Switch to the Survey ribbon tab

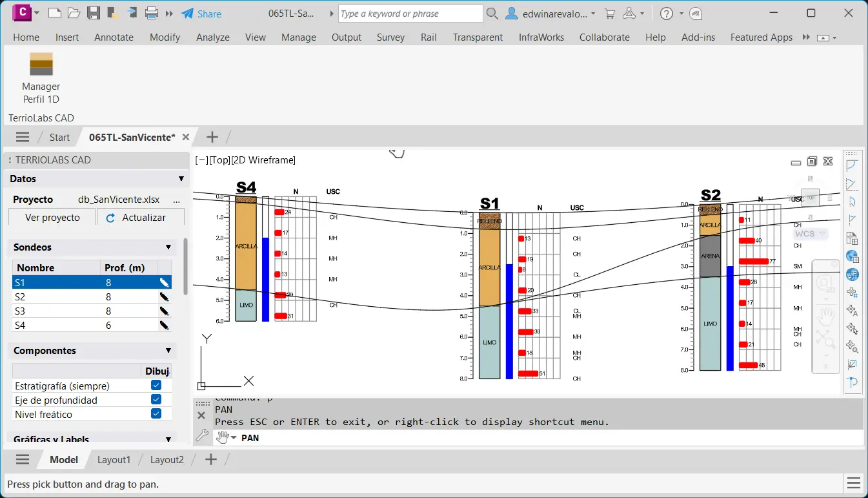click(x=390, y=37)
